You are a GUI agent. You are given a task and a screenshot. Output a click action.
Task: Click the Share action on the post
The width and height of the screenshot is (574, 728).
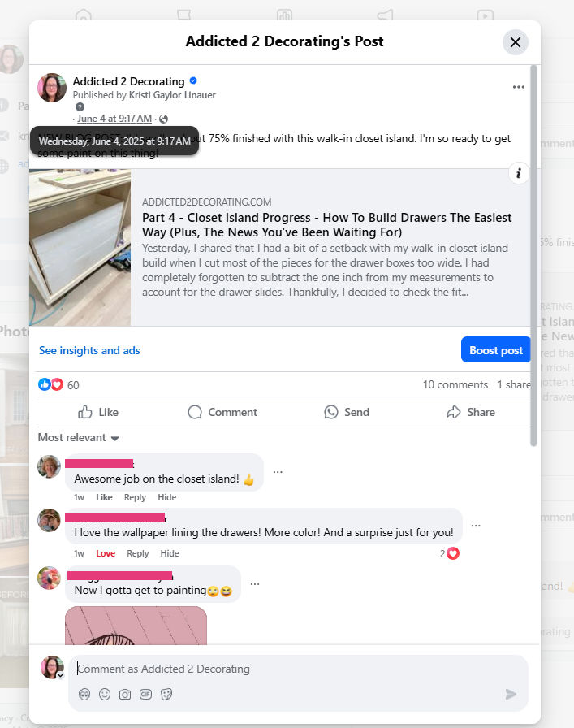coord(471,412)
